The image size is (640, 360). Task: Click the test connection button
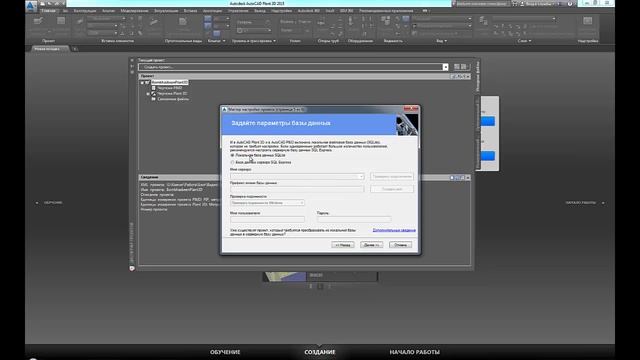coord(392,177)
